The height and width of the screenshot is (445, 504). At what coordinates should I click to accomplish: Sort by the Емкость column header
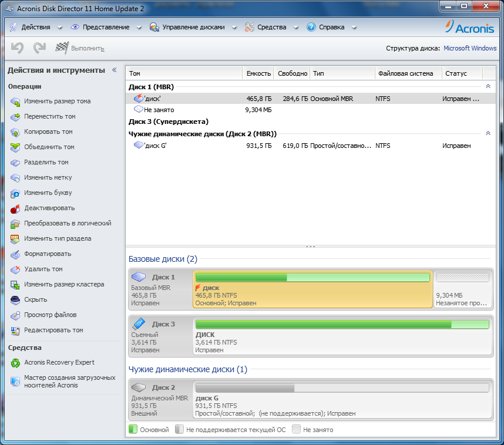[258, 73]
